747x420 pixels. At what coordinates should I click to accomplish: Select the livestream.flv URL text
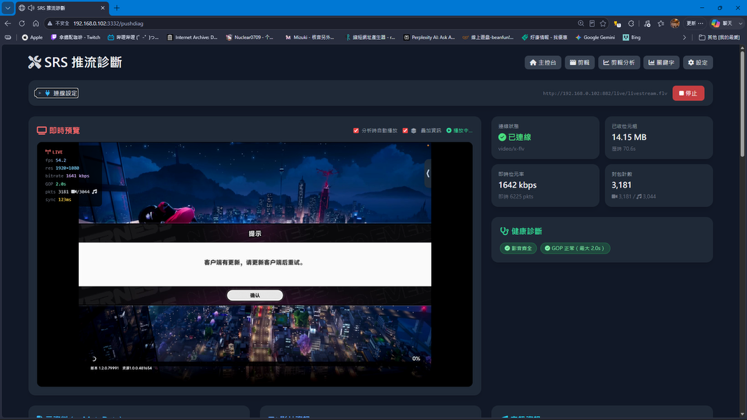coord(605,93)
